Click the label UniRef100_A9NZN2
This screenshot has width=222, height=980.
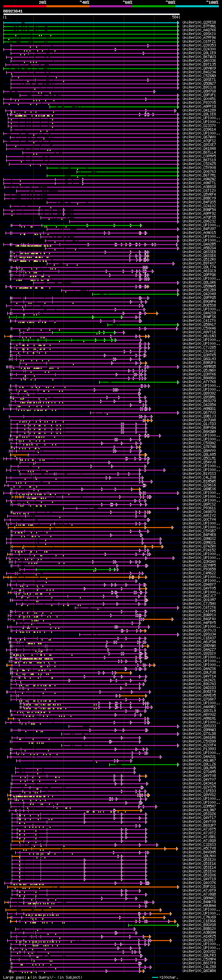click(x=199, y=179)
